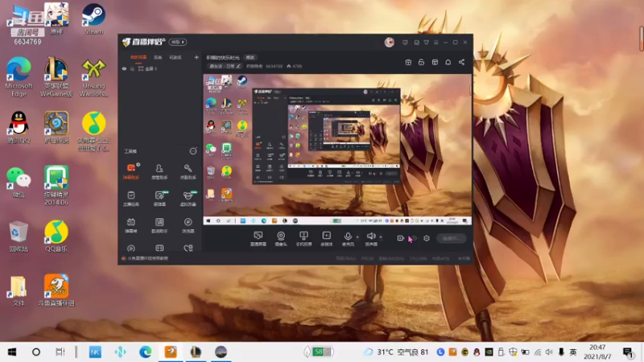Toggle the preview eye beside record icon
Image resolution: width=644 pixels, height=362 pixels.
414,238
